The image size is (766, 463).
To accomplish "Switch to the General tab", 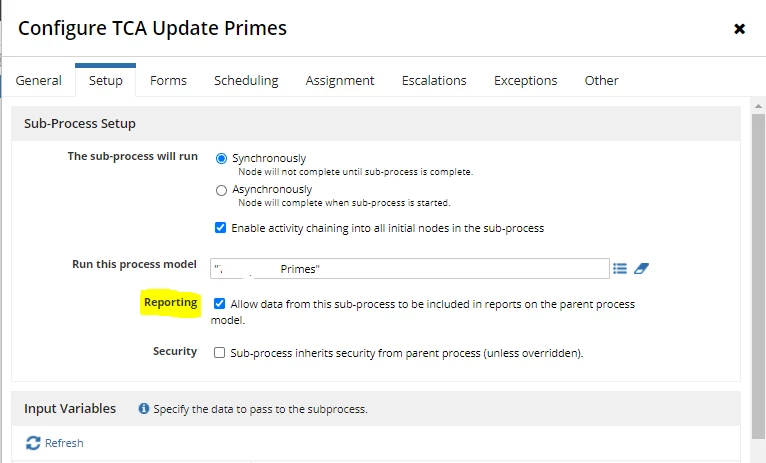I will pyautogui.click(x=39, y=81).
